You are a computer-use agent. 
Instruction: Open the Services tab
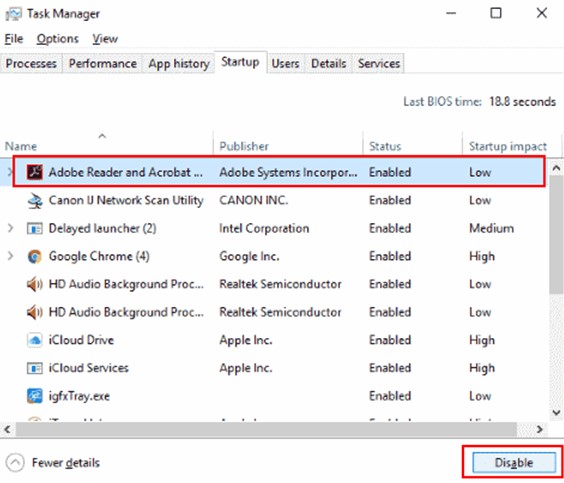coord(379,64)
